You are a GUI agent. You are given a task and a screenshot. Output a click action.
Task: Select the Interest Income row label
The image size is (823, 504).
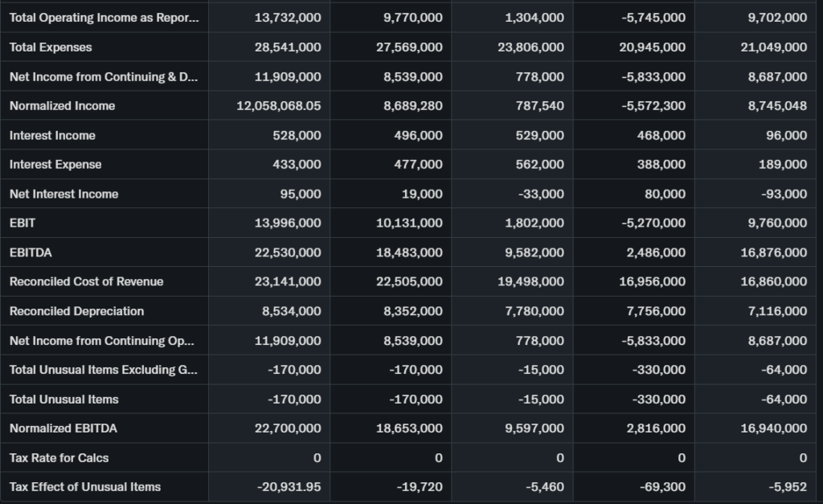coord(52,136)
